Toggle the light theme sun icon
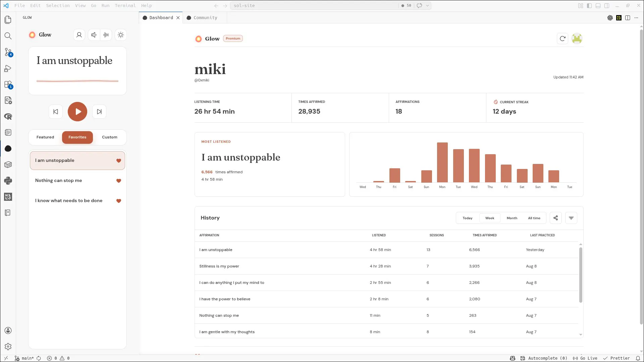 121,35
